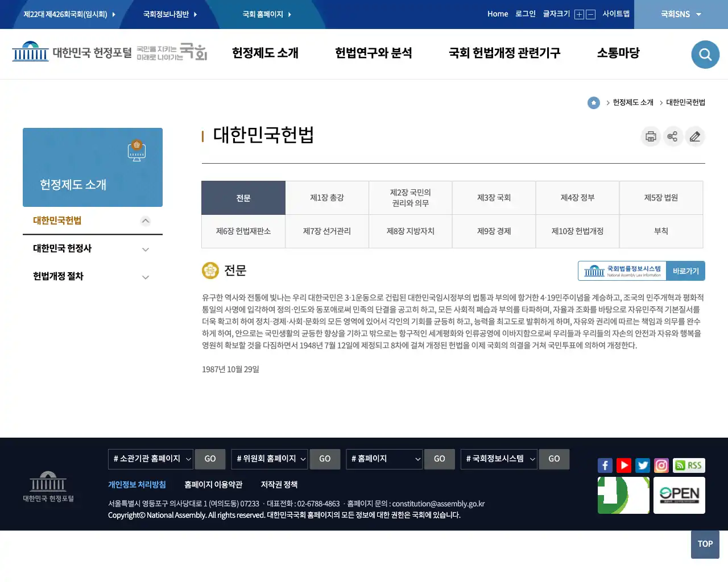728x582 pixels.
Task: Open the YouTube icon in footer
Action: click(x=624, y=465)
